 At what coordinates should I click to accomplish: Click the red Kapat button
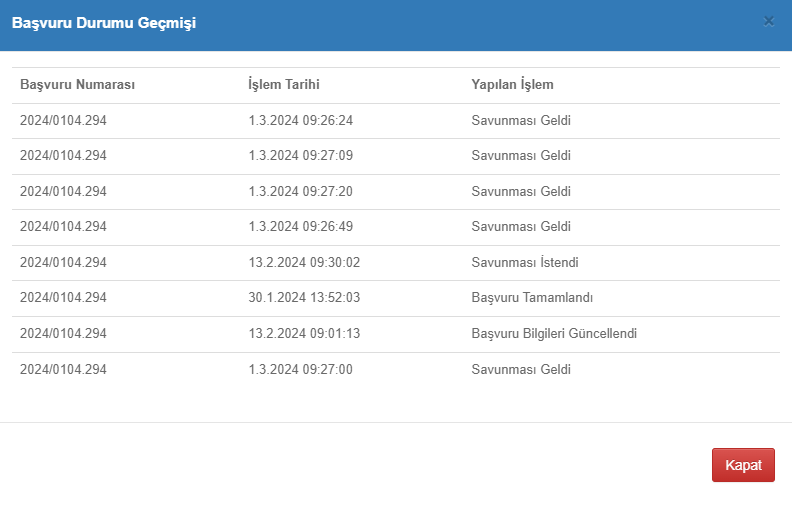[743, 465]
